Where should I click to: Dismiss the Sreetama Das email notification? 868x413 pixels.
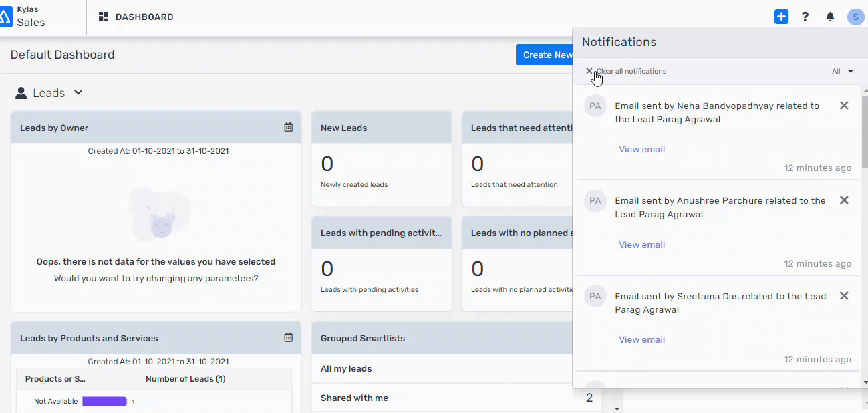[x=844, y=296]
